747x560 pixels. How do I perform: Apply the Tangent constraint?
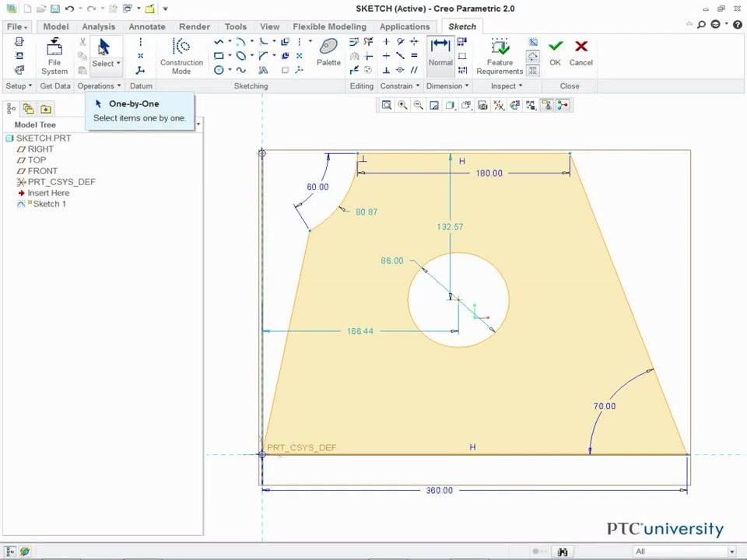coord(400,42)
